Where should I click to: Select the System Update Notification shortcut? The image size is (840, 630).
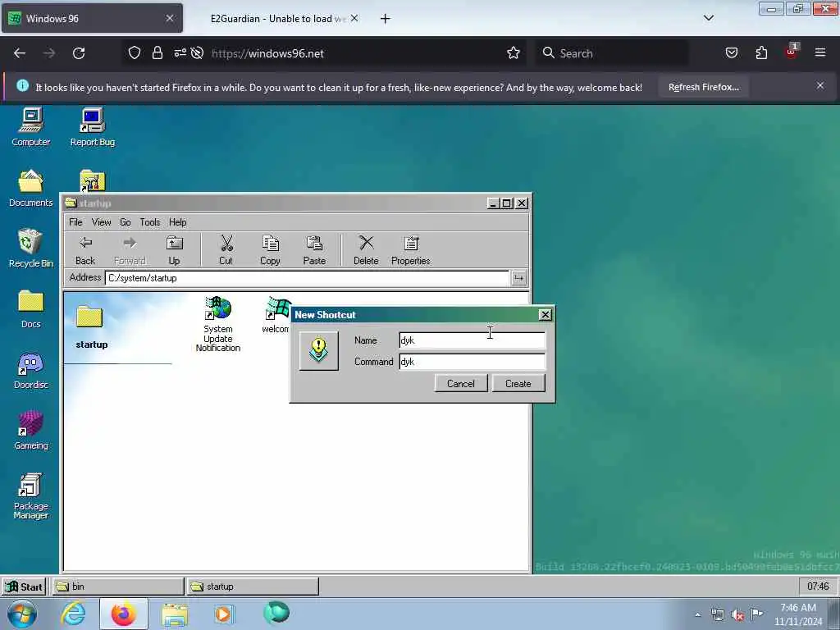(x=218, y=324)
